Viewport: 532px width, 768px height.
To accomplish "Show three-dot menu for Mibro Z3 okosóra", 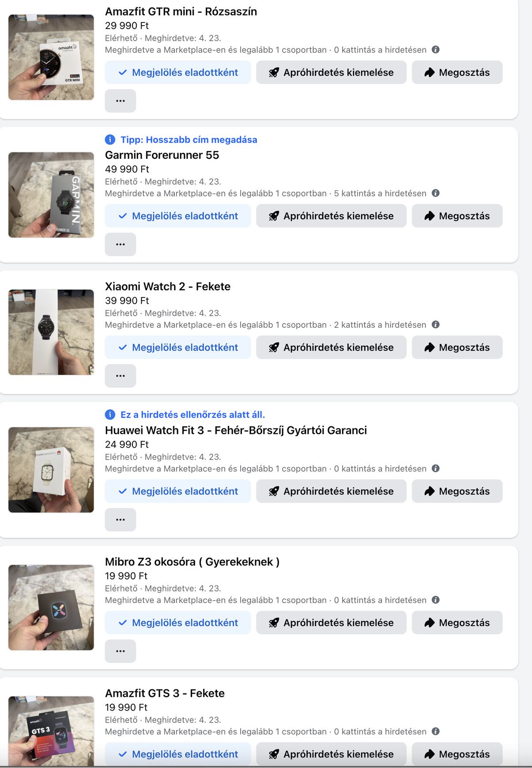I will [x=120, y=651].
